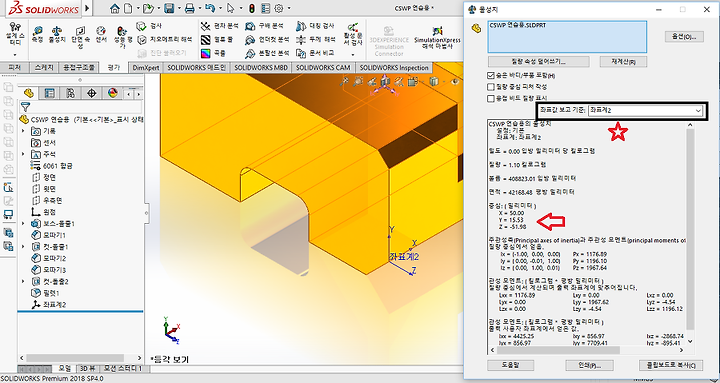Expand the 컷-돌출1 feature node
This screenshot has width=720, height=383.
click(x=24, y=247)
